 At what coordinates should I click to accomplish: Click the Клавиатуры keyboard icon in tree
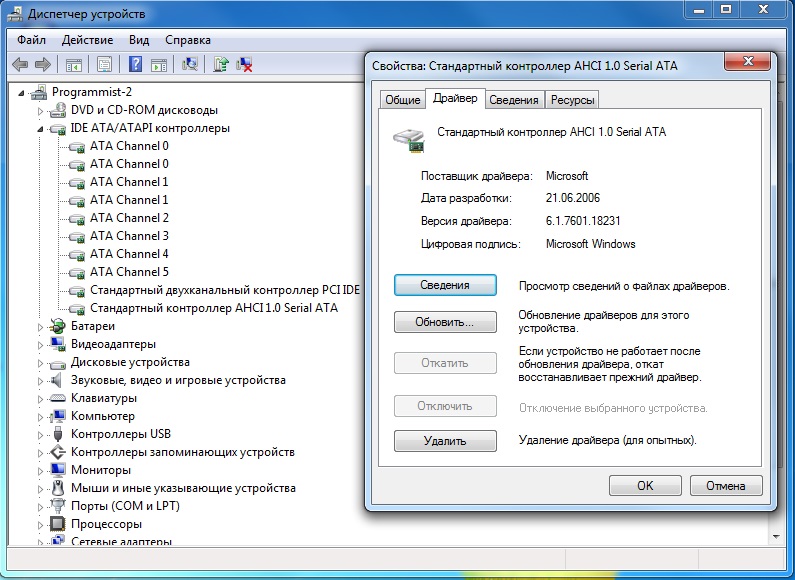[x=59, y=398]
